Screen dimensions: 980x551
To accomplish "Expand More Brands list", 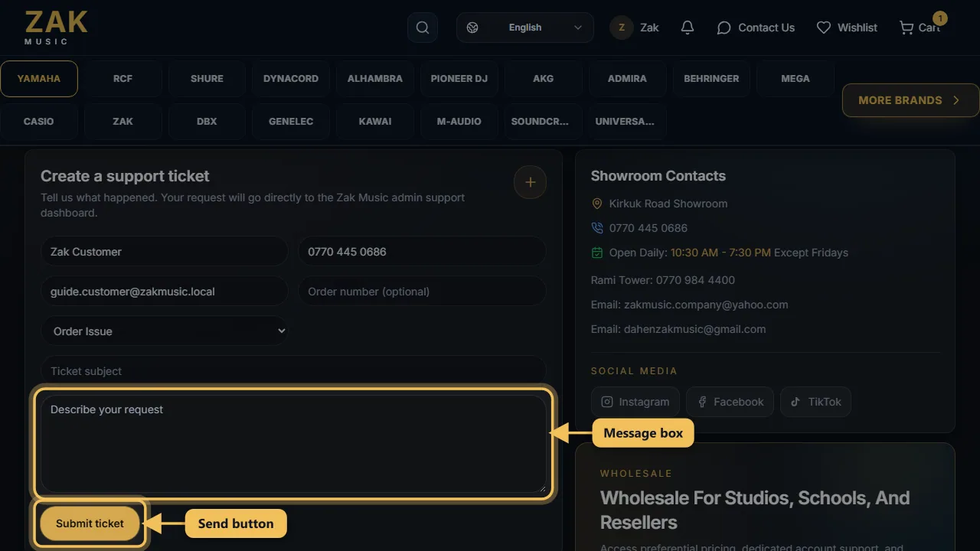I will (910, 100).
